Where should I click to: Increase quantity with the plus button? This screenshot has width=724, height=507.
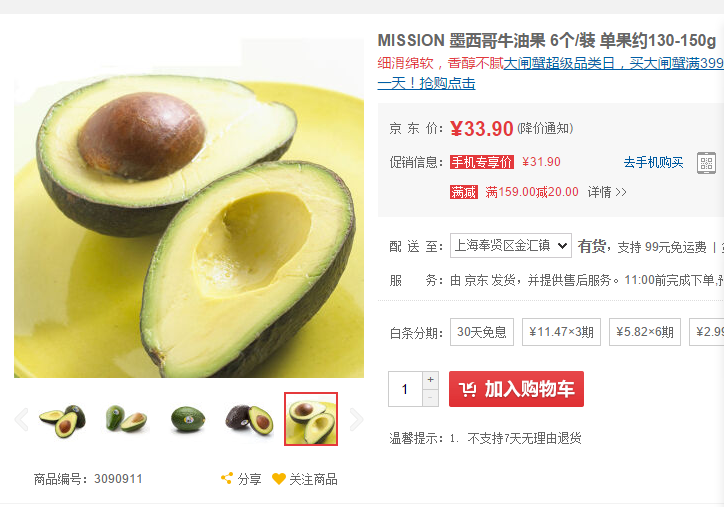pyautogui.click(x=430, y=380)
